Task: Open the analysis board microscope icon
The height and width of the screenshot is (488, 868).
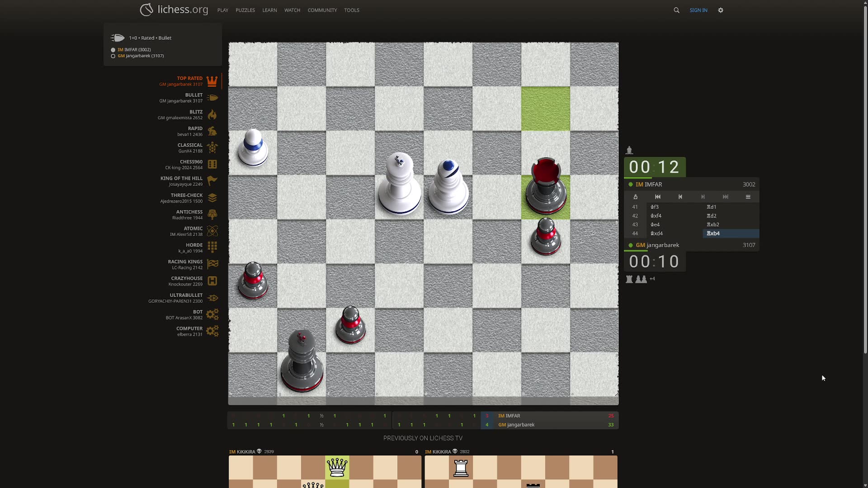Action: [x=635, y=197]
